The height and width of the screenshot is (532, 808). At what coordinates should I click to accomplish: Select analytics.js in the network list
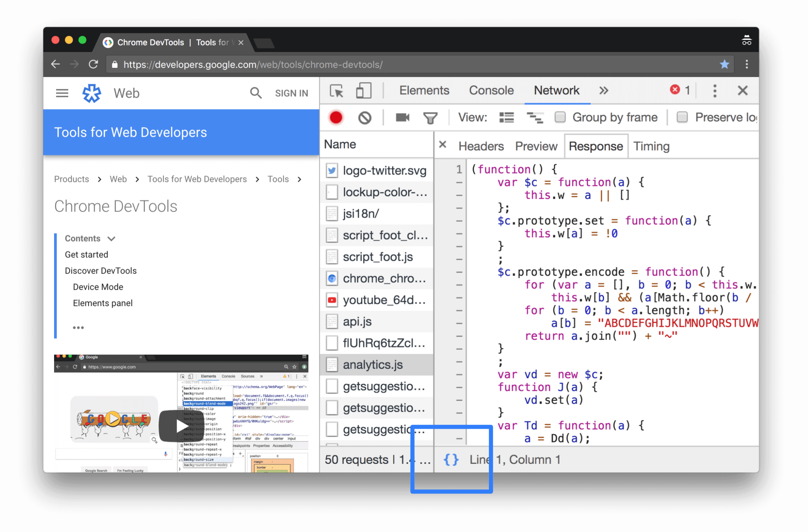pyautogui.click(x=373, y=364)
